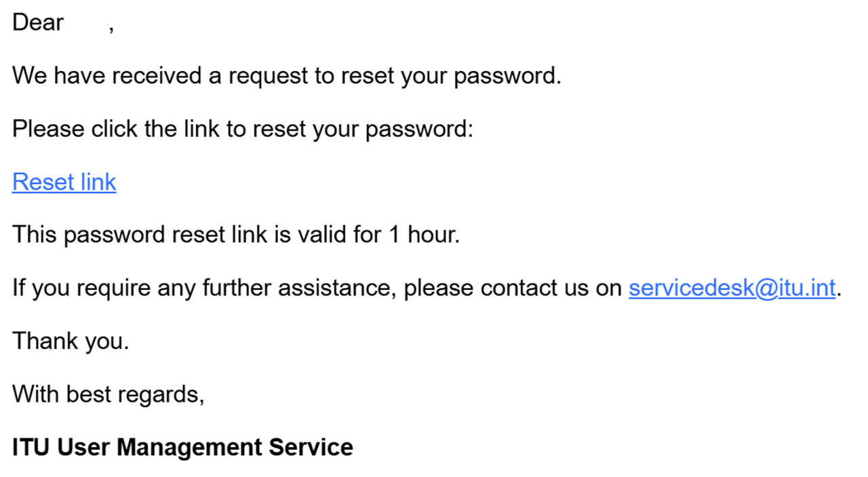The image size is (868, 477).
Task: Click the bold "ITU User Management Service" signature
Action: [182, 447]
